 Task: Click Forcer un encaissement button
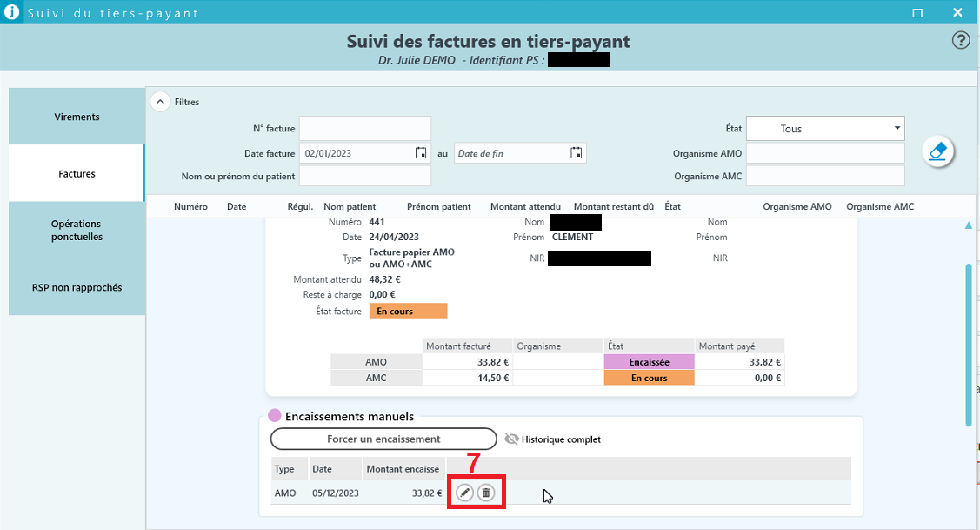click(x=383, y=439)
